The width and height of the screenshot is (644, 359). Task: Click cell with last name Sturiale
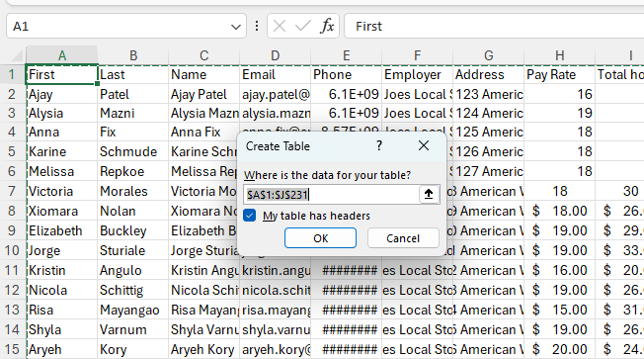tap(133, 250)
